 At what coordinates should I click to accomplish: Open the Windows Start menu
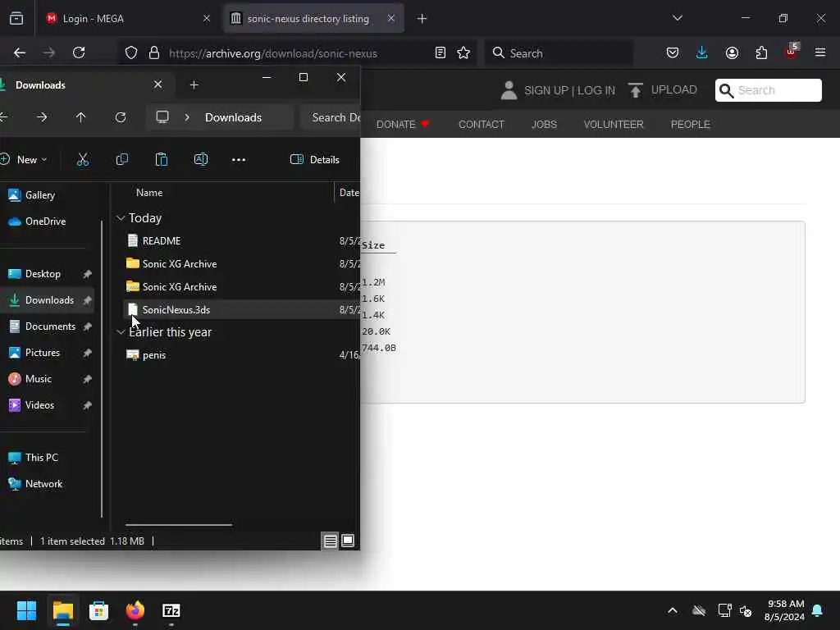pos(26,610)
